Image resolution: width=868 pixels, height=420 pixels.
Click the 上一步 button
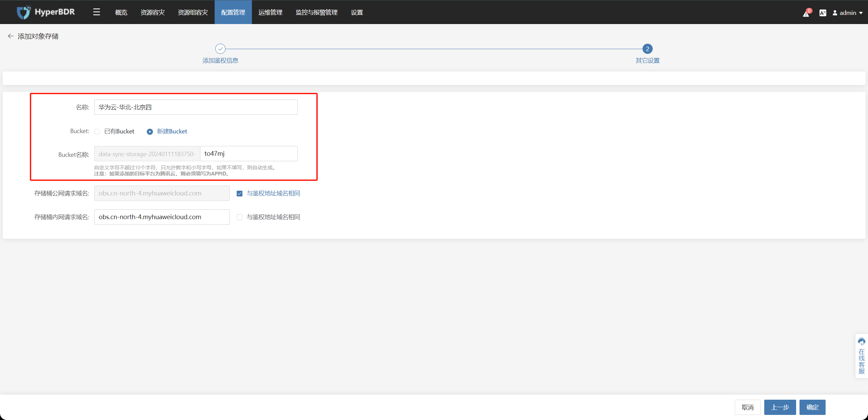(780, 407)
